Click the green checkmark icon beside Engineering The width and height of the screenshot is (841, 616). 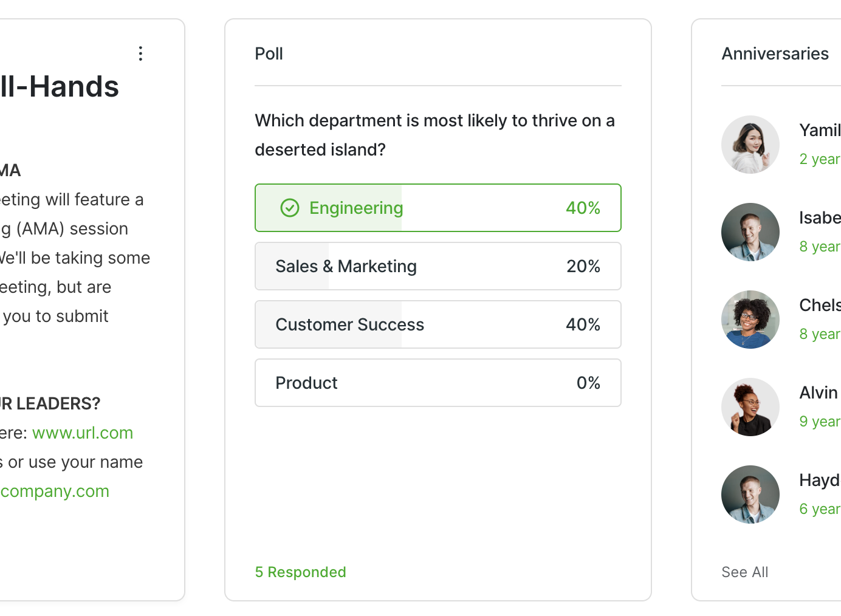290,208
